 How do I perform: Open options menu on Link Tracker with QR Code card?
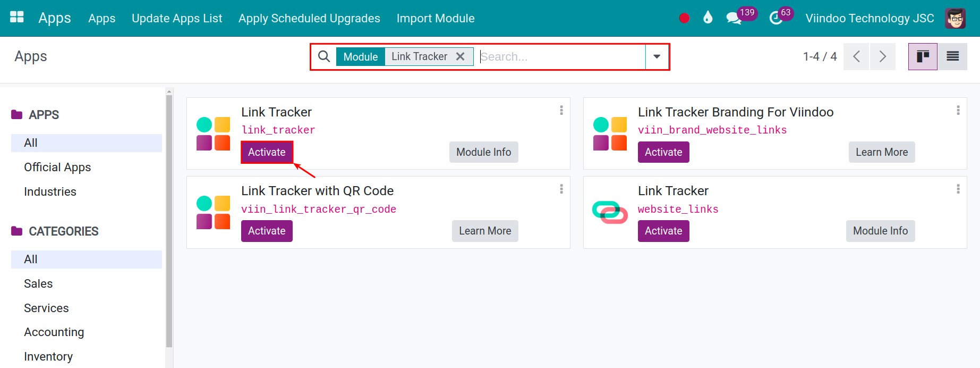point(561,189)
